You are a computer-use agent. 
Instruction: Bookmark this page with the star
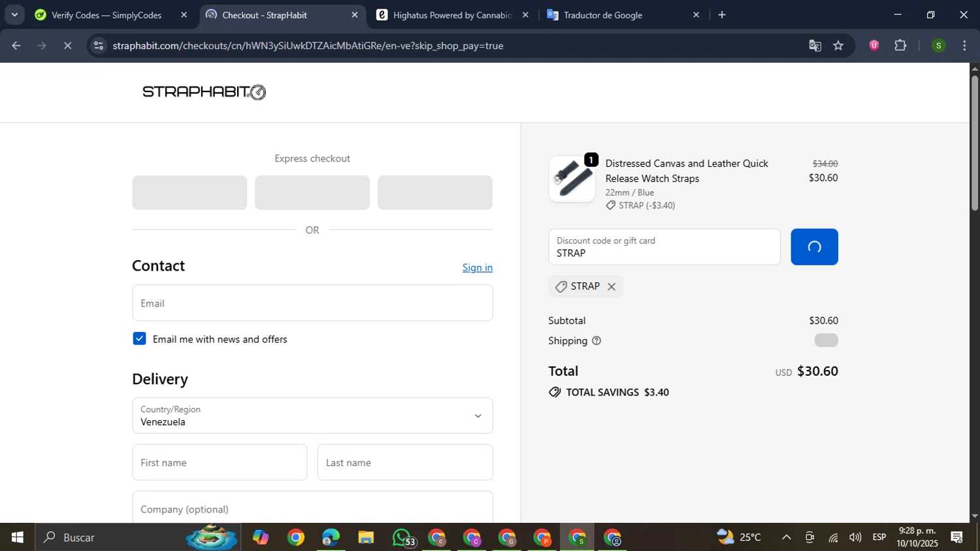839,46
